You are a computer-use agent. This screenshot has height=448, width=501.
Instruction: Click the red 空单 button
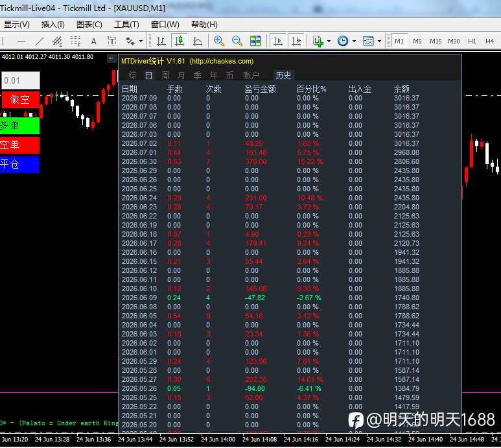coord(19,145)
